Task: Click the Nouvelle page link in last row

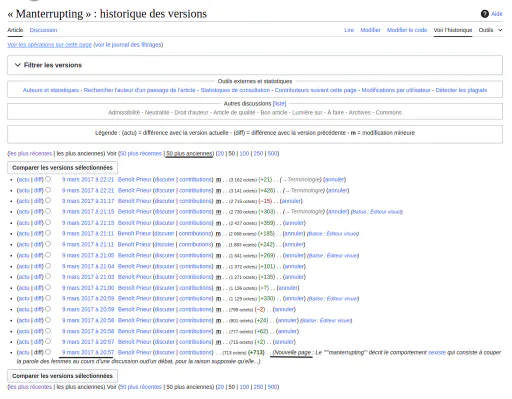Action: click(x=292, y=352)
